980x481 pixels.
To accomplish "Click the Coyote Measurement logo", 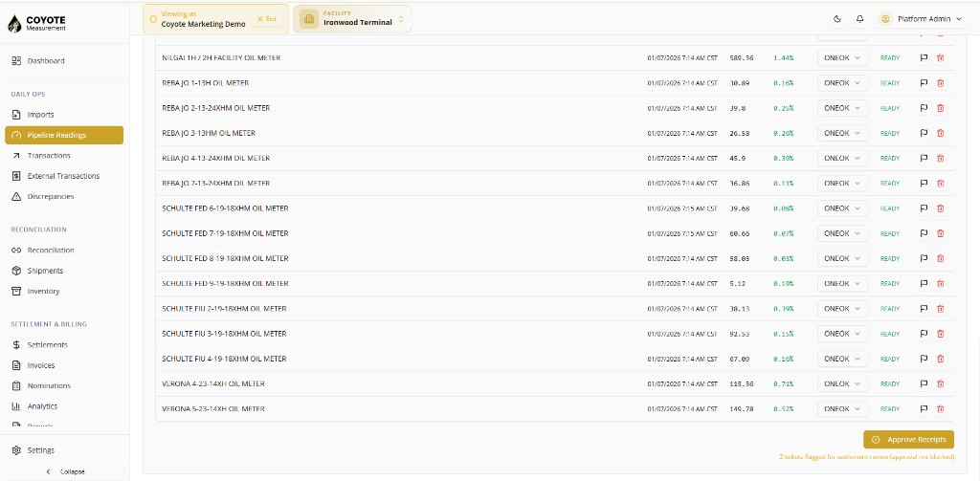I will click(37, 23).
